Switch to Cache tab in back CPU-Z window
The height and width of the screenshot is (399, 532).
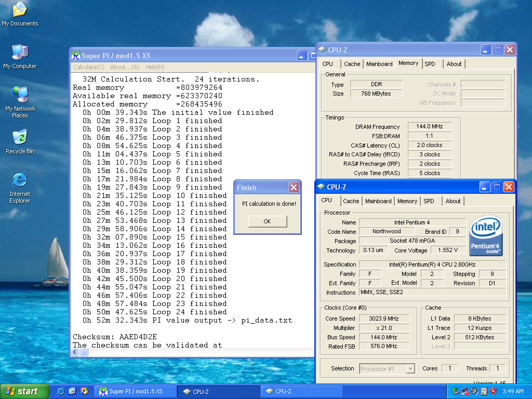(x=352, y=64)
